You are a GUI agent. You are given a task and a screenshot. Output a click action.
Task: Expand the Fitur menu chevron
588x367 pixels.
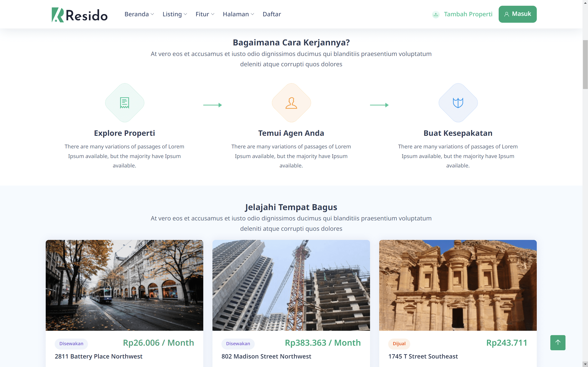pos(213,14)
